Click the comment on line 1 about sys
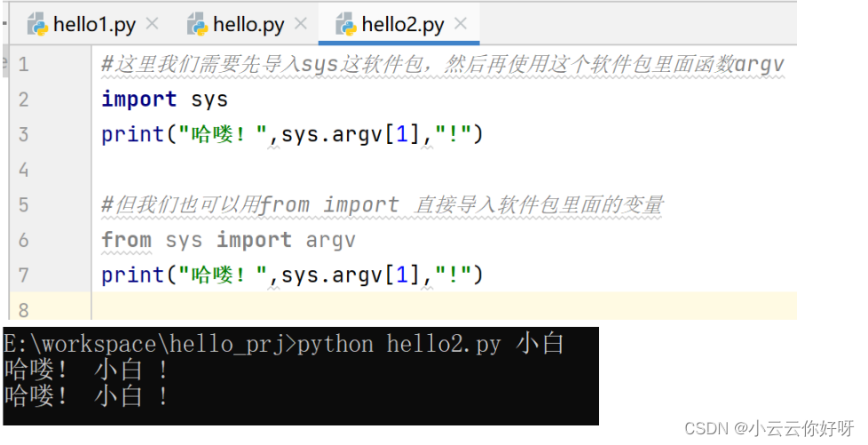868x445 pixels. coord(443,65)
